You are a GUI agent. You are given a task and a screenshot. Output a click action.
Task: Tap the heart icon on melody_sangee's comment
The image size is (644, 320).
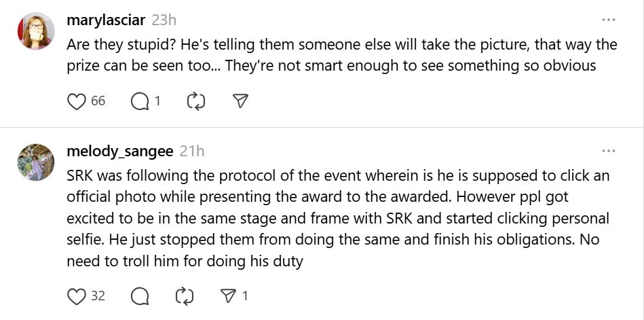(x=76, y=296)
